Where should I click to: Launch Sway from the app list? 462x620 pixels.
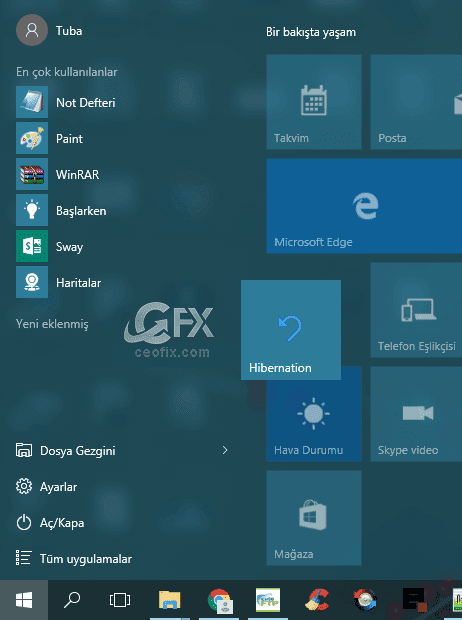point(50,246)
